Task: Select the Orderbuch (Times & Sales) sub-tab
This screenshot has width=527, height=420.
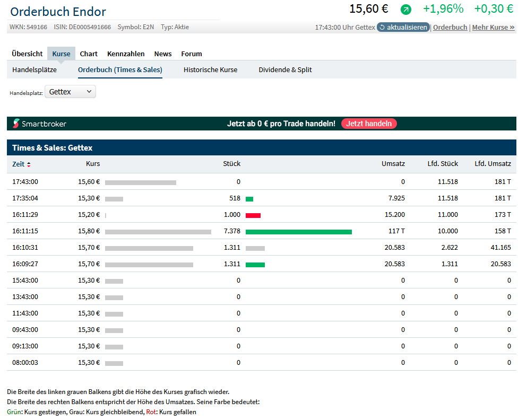Action: pyautogui.click(x=120, y=69)
